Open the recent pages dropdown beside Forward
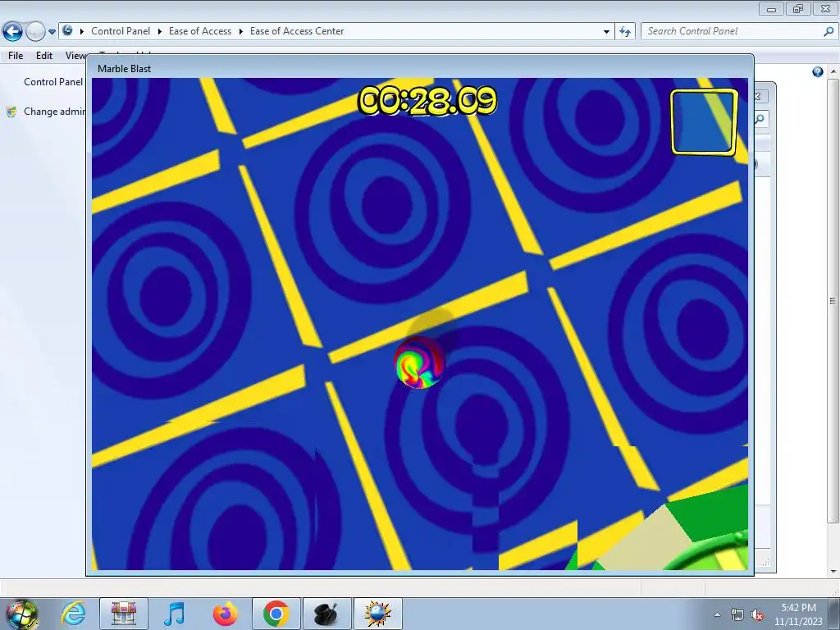Screen dimensions: 840x630 tap(52, 32)
